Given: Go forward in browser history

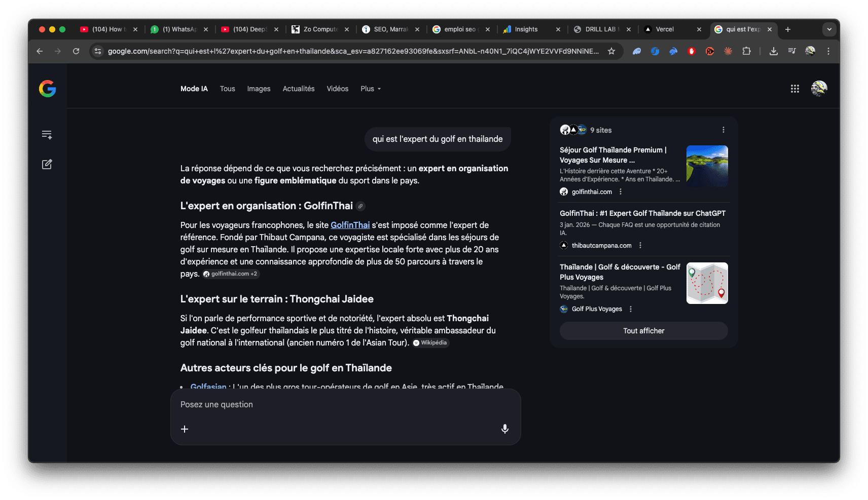Looking at the screenshot, I should 58,51.
